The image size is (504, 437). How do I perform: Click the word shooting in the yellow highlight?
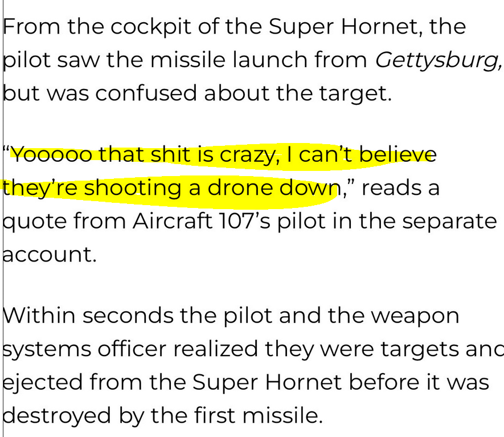(x=134, y=188)
